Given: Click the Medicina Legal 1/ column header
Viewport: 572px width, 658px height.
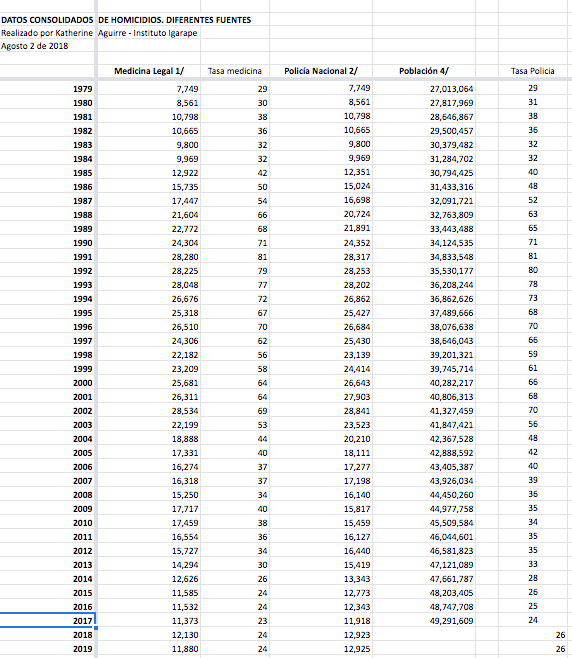Looking at the screenshot, I should tap(149, 71).
